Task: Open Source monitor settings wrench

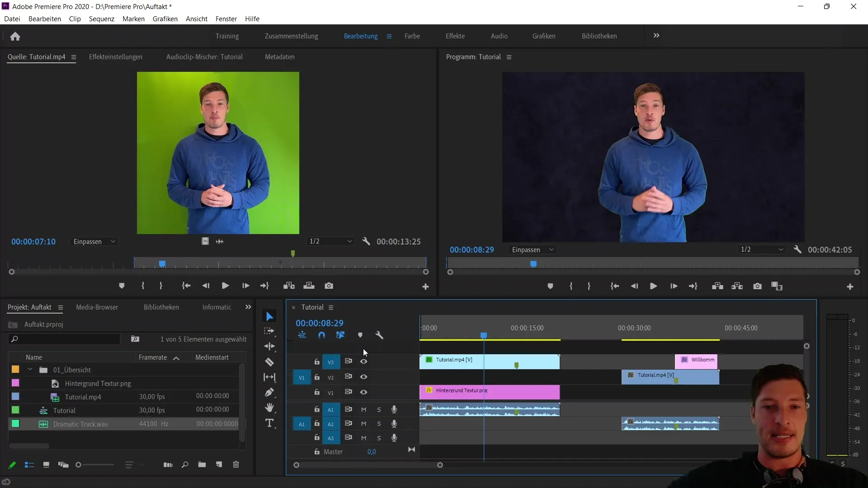Action: pos(366,241)
